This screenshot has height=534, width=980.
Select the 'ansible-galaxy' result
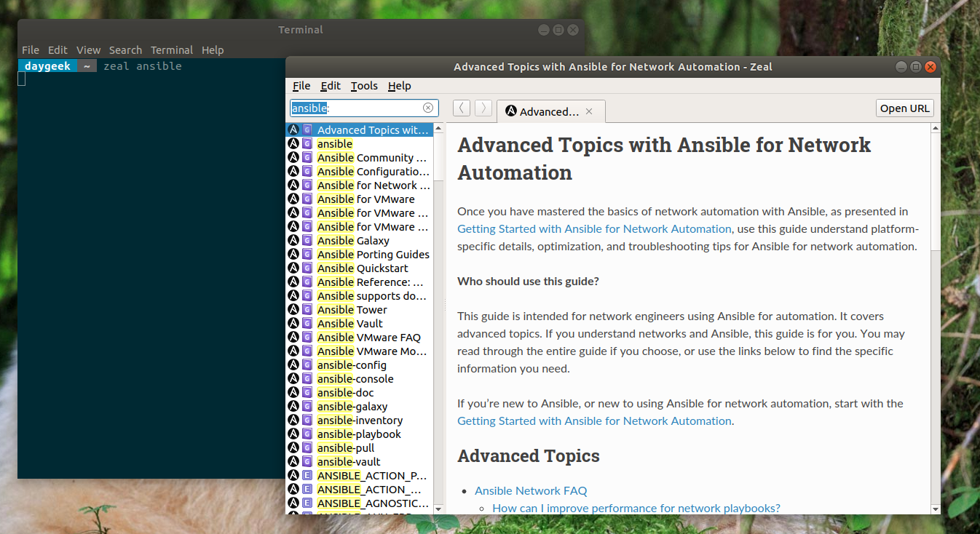pos(360,406)
